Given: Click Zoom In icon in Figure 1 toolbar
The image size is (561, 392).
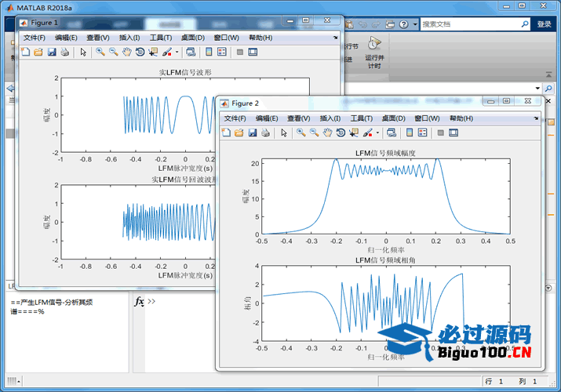Looking at the screenshot, I should 100,53.
